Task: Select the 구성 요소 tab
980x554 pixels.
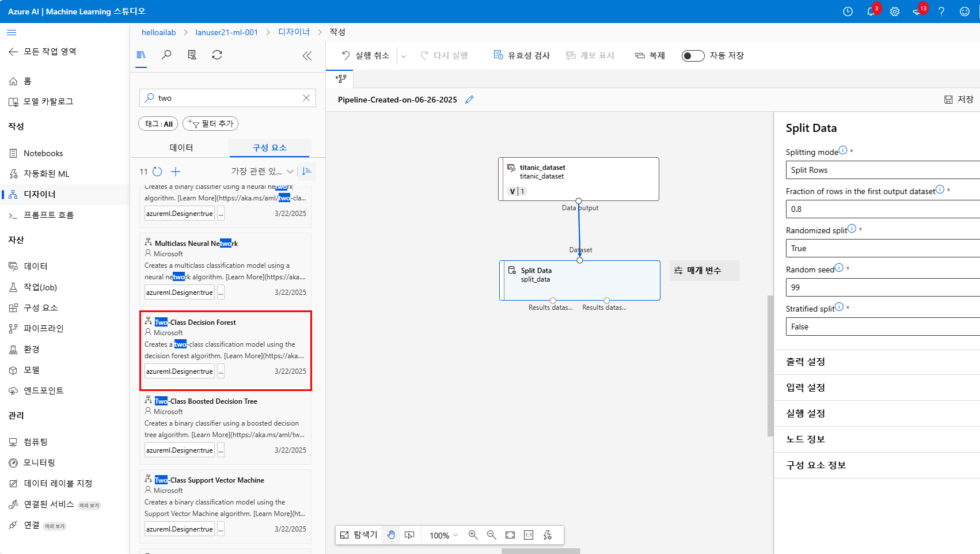Action: [x=269, y=147]
